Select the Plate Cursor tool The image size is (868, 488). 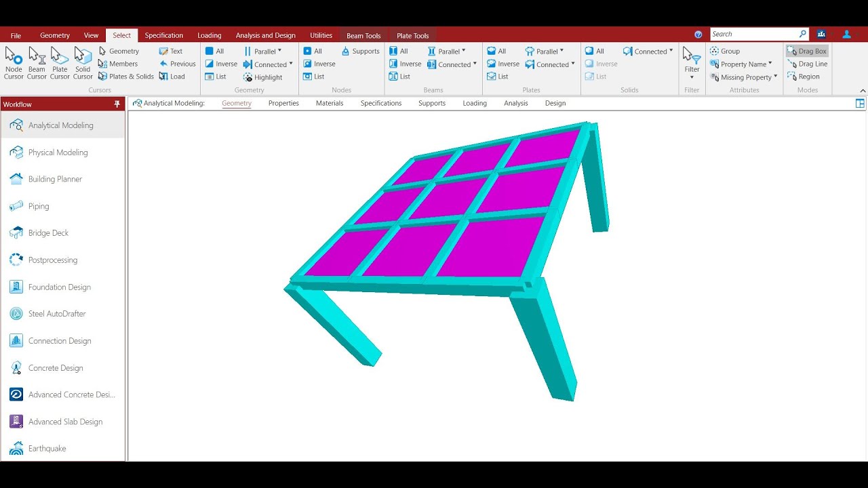pos(60,63)
